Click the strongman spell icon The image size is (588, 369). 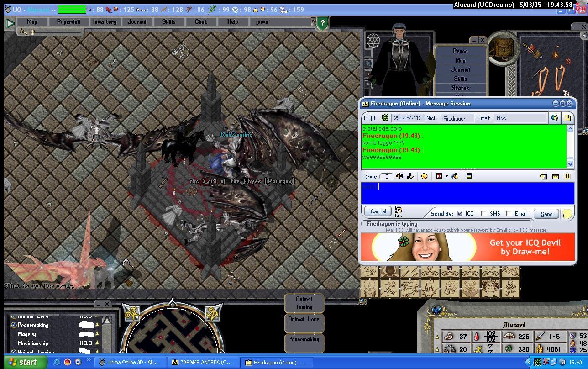tap(471, 289)
